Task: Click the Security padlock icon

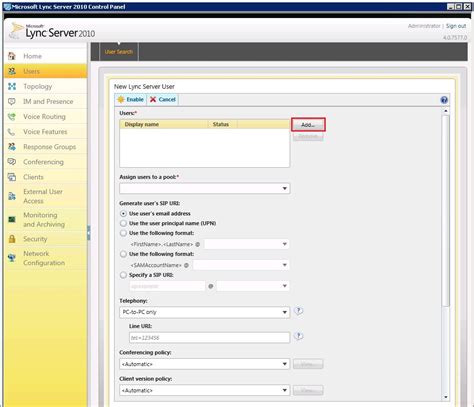Action: (x=12, y=239)
